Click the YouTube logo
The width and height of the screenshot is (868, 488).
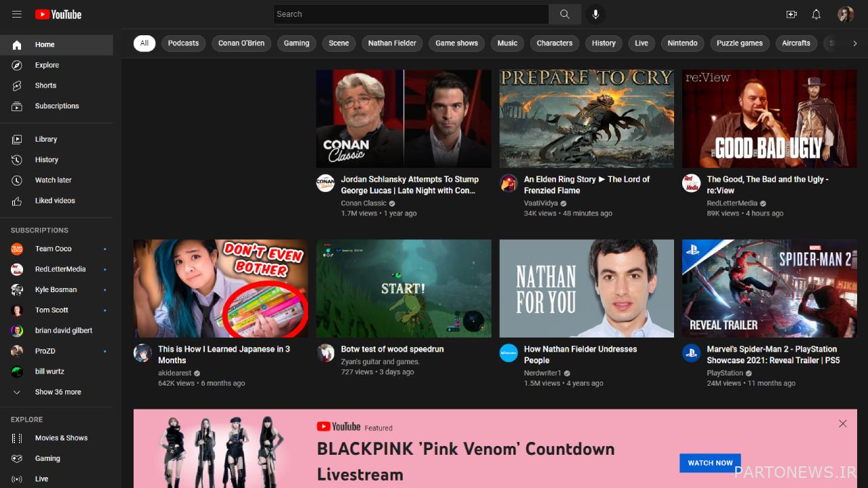(x=58, y=14)
